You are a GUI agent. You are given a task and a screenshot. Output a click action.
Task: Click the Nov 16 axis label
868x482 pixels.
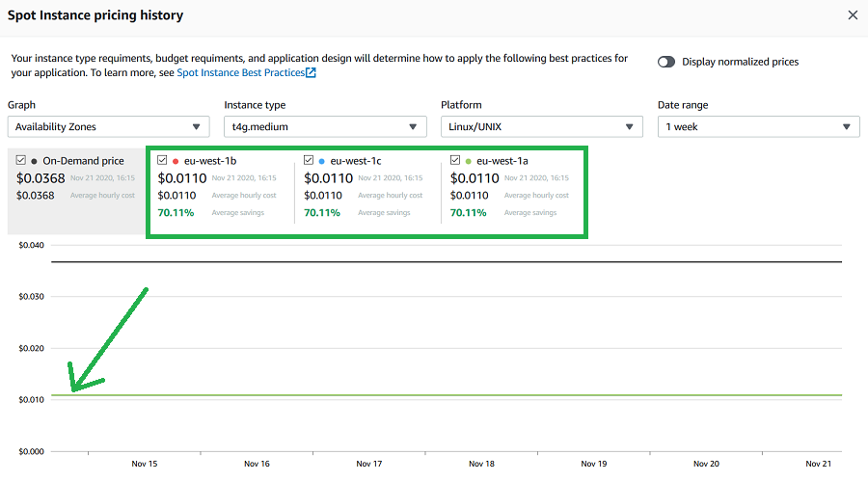pos(257,464)
